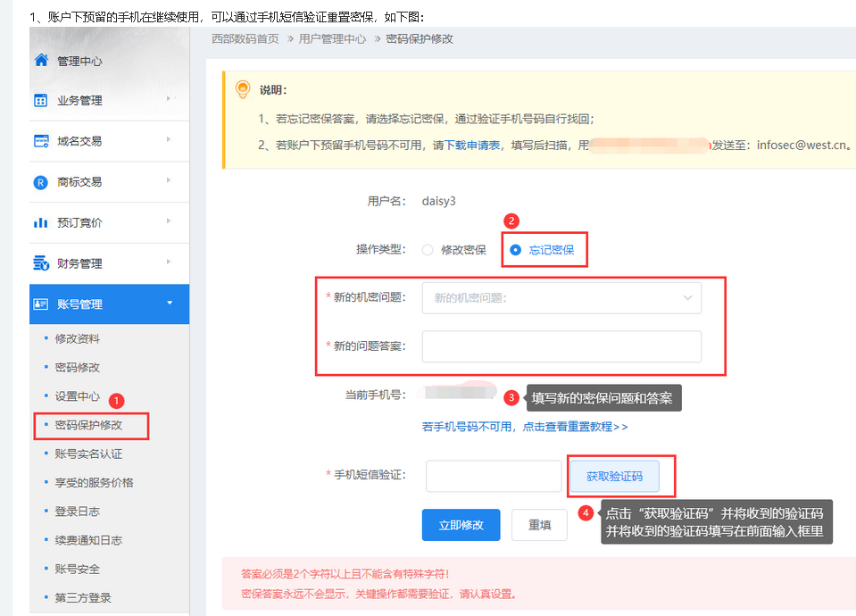
Task: Focus the 新的问题答案 input field
Action: click(x=561, y=346)
